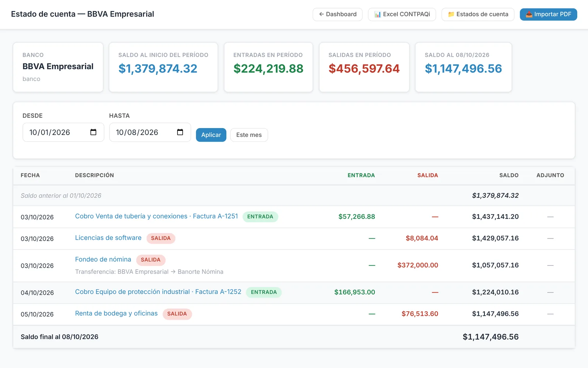Select the Este mes quick filter

click(x=249, y=135)
